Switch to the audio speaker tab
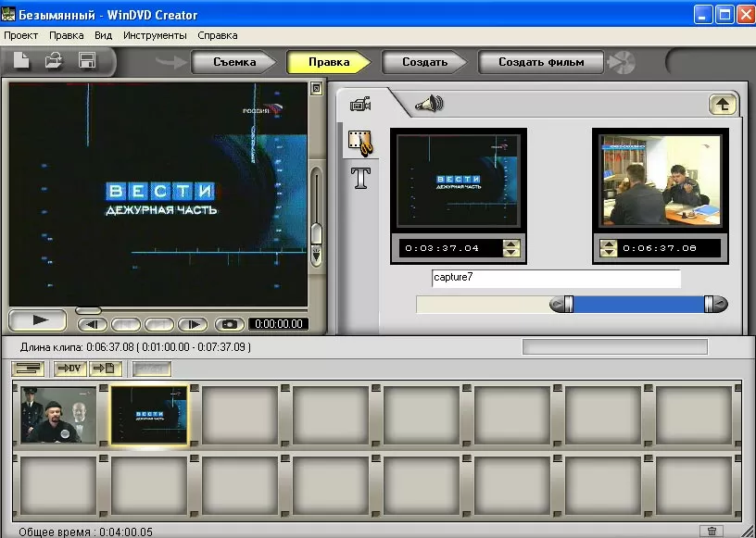Viewport: 756px width, 538px height. pos(428,105)
